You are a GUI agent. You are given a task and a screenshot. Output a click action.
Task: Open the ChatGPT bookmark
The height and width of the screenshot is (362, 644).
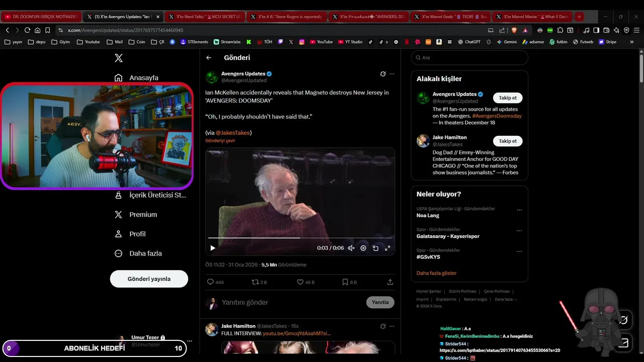click(x=469, y=42)
